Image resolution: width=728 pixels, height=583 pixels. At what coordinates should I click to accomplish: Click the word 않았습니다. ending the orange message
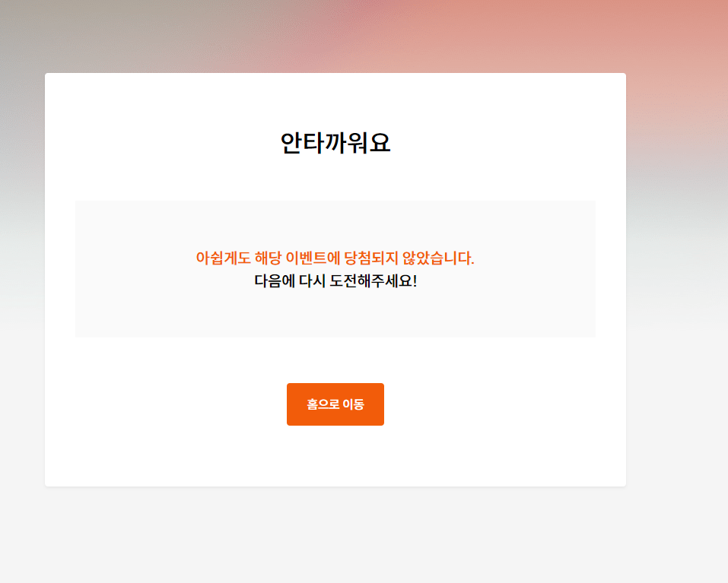pos(438,258)
